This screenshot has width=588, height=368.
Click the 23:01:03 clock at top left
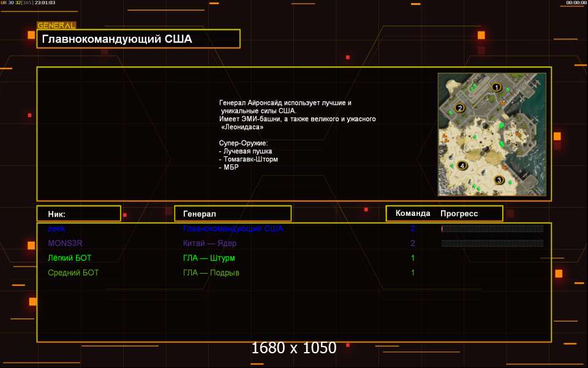coord(45,2)
